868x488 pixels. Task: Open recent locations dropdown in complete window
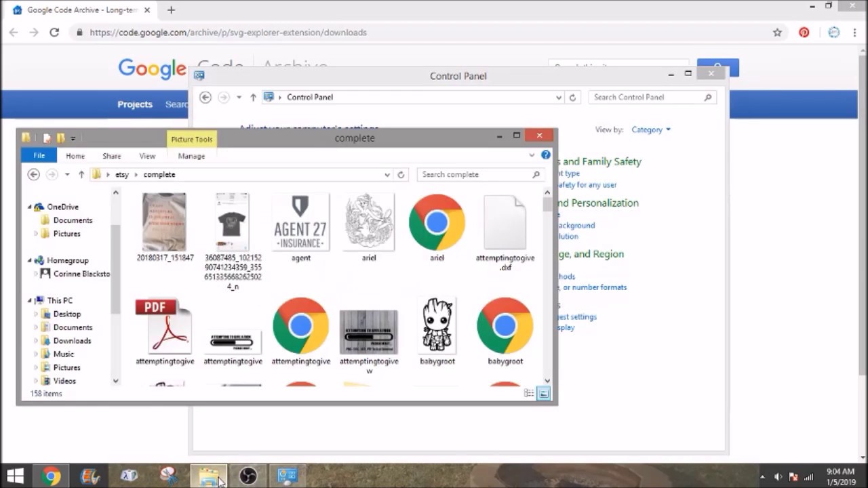click(67, 174)
